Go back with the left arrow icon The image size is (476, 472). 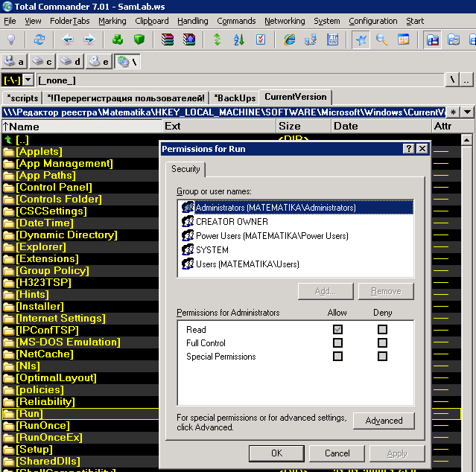(x=67, y=39)
